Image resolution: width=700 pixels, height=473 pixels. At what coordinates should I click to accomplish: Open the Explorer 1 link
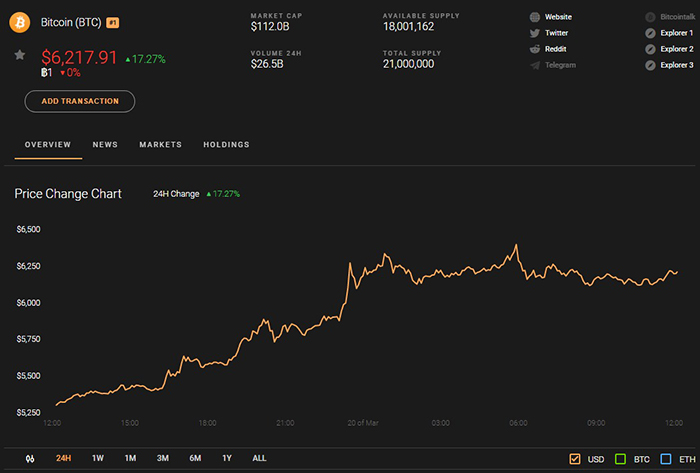pos(677,33)
